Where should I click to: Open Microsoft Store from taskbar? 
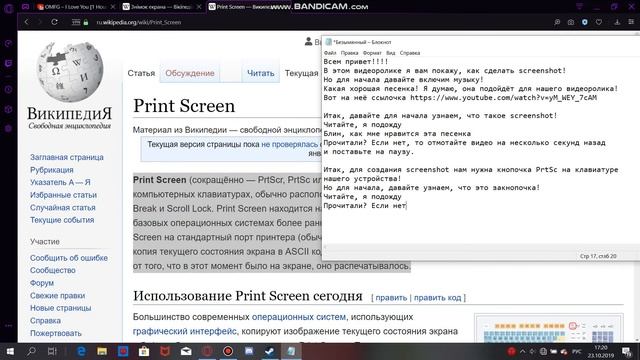pyautogui.click(x=144, y=351)
